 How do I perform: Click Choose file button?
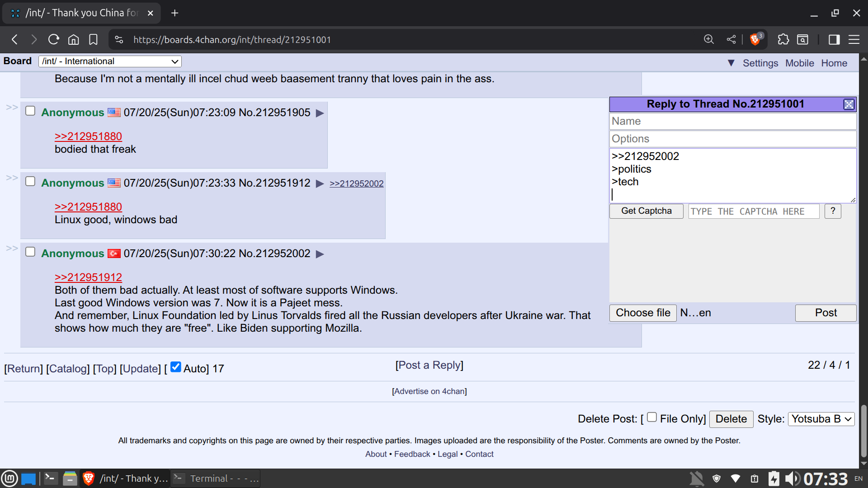643,313
